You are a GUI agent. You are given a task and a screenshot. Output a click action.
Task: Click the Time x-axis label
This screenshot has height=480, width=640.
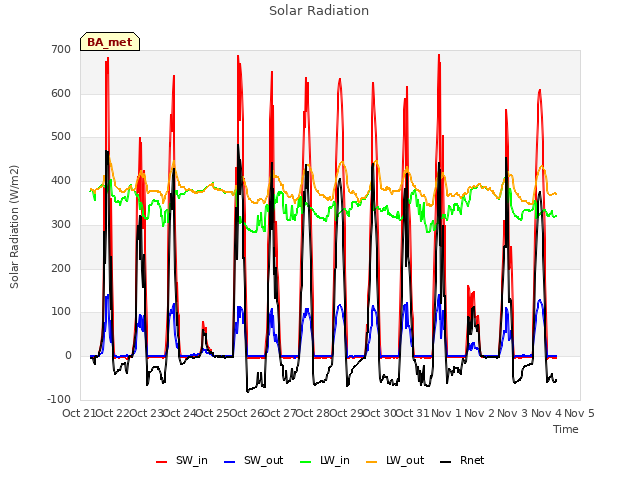tap(565, 429)
